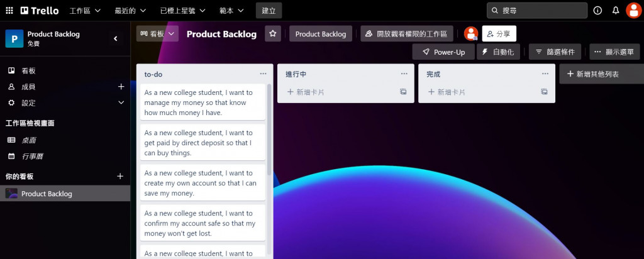Star the Product Backlog board
Viewport: 644px width, 259px height.
[x=273, y=34]
